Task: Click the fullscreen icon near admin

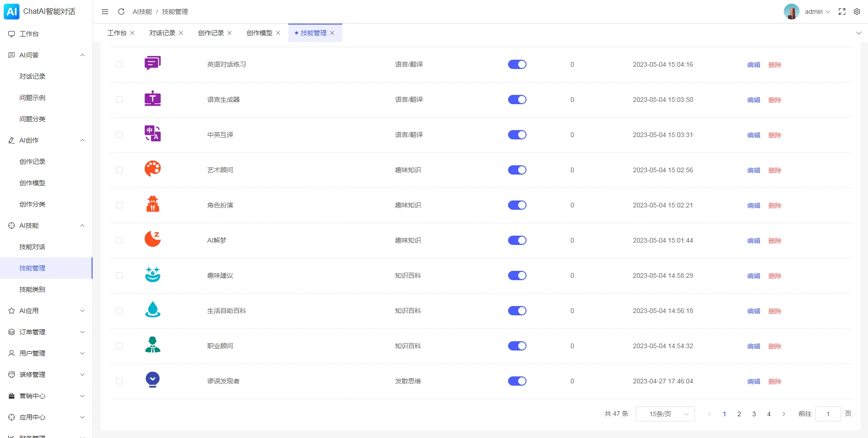Action: (842, 12)
